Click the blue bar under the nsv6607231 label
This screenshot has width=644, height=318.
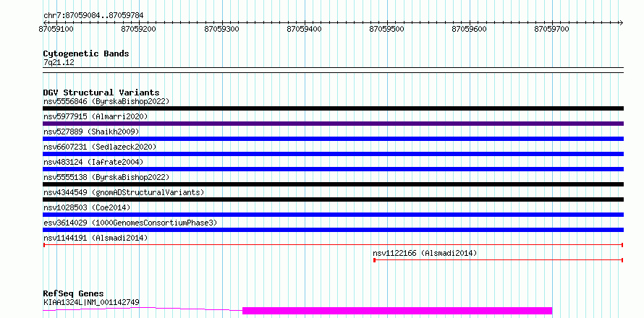[333, 154]
